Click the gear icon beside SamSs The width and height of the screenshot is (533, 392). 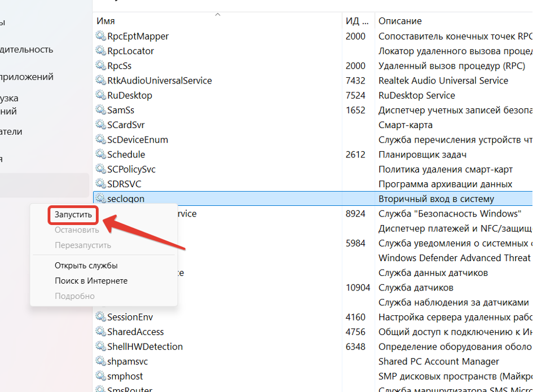point(101,110)
